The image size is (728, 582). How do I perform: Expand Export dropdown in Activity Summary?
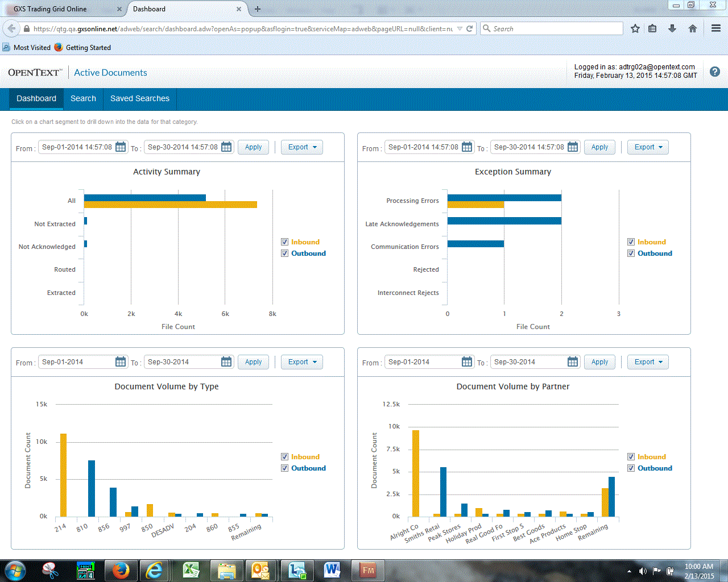click(x=302, y=147)
